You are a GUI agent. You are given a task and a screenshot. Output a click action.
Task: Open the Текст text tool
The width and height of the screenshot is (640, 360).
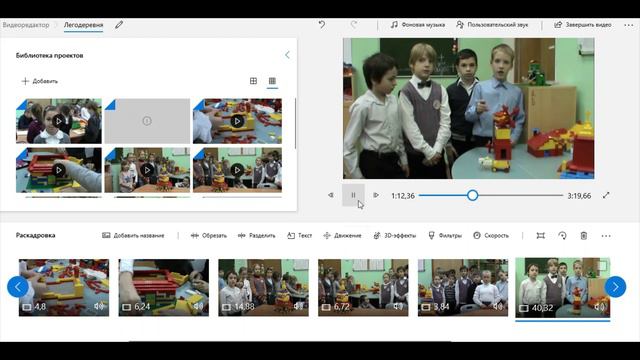click(300, 236)
